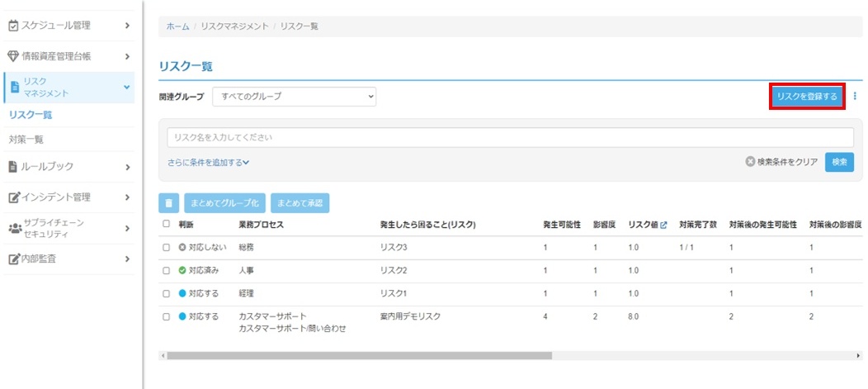Open 対策一覧 in the sidebar

click(x=26, y=140)
